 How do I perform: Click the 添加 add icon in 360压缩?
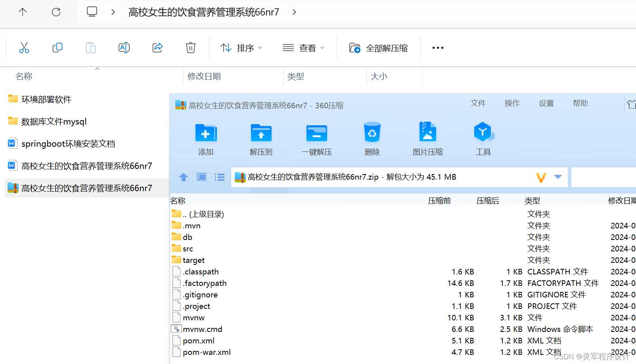pos(206,139)
